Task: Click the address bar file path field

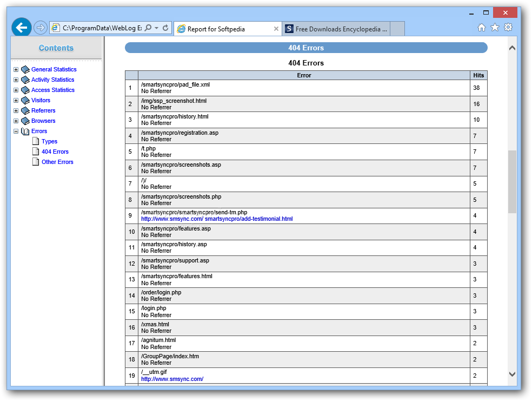Action: [102, 28]
